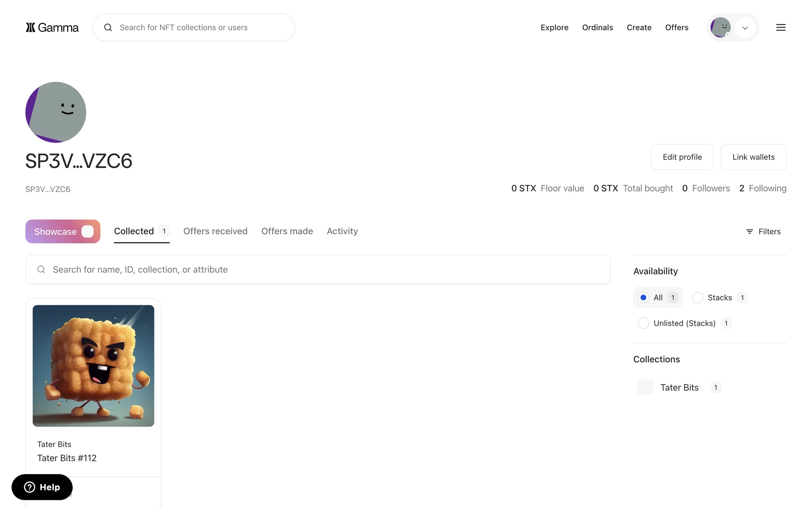Open the Activity tab

342,231
